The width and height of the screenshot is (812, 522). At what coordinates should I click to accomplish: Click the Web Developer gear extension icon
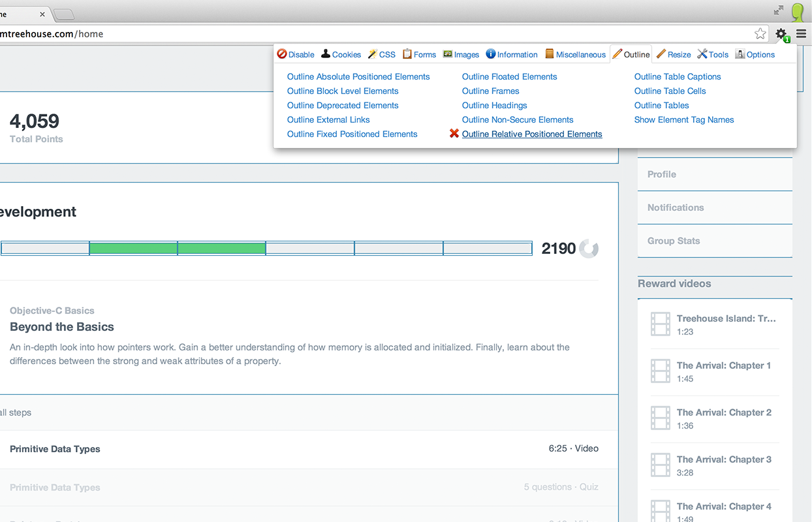[781, 34]
